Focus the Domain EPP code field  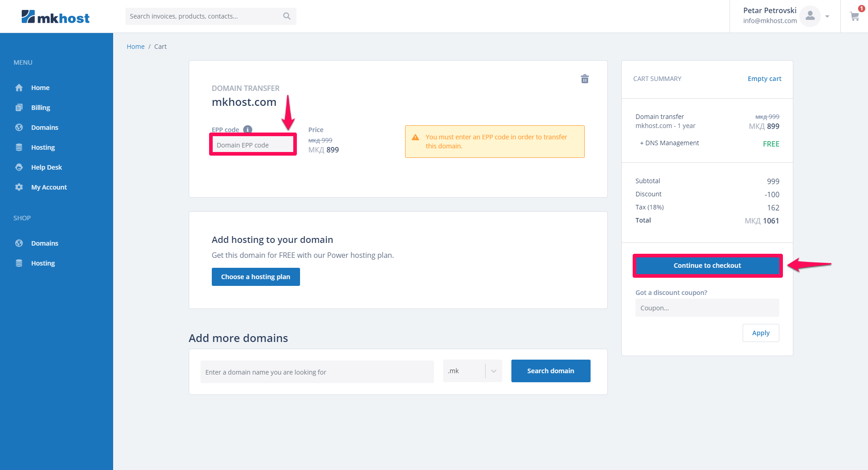pyautogui.click(x=253, y=145)
